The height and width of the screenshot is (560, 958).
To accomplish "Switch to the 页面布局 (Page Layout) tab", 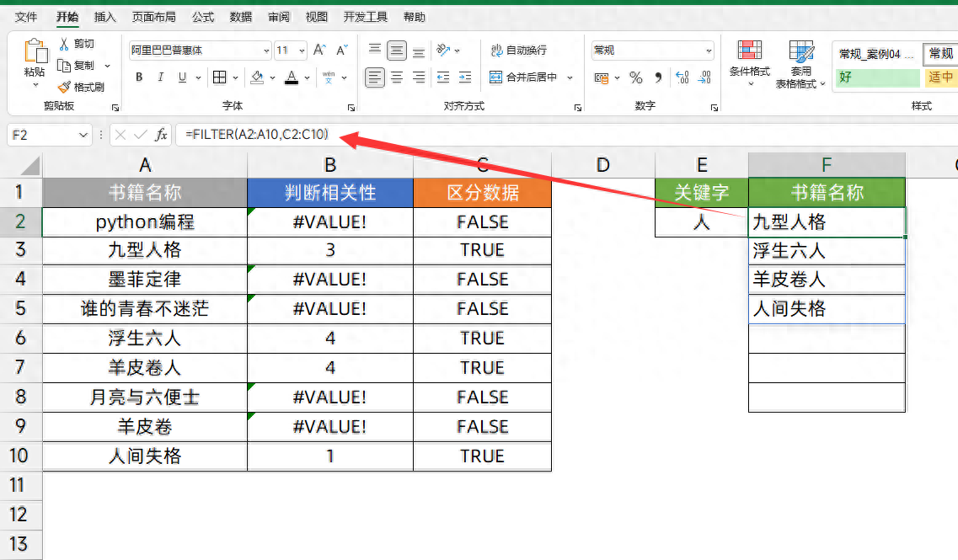I will [154, 17].
